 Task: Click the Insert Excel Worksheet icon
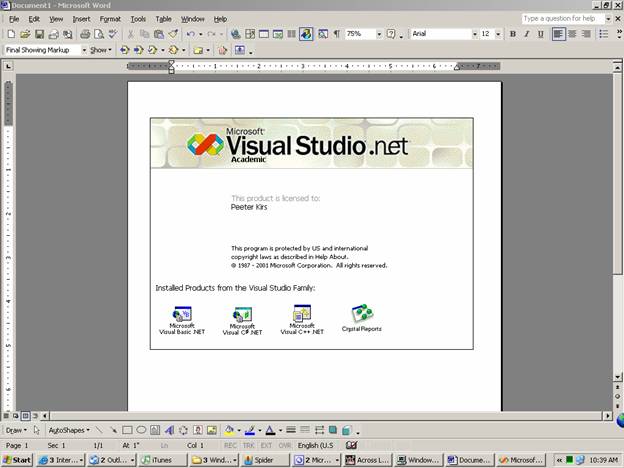click(278, 34)
